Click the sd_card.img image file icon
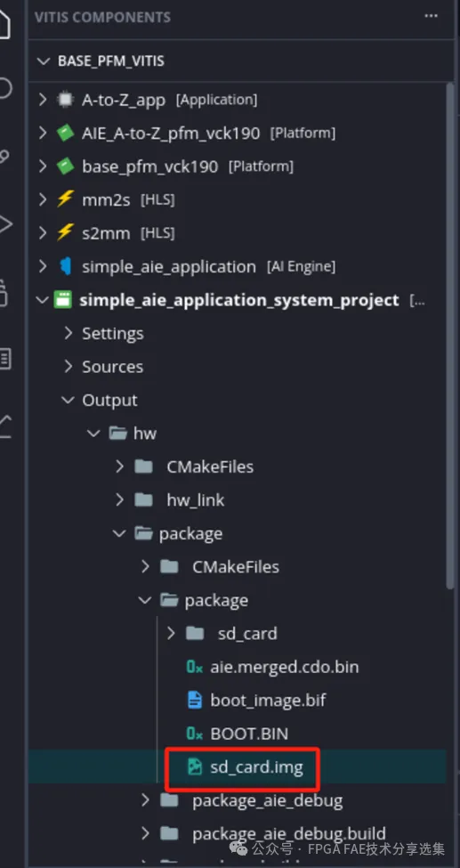Image resolution: width=460 pixels, height=868 pixels. (194, 767)
